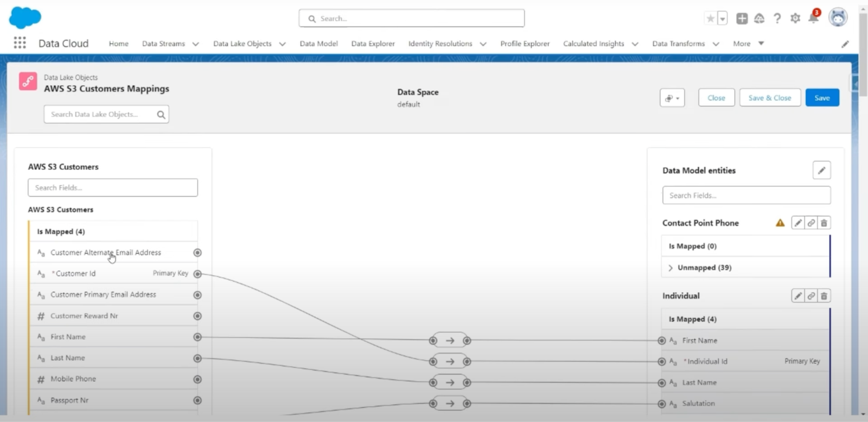
Task: Click Search Fields under AWS S3 Customers
Action: [113, 188]
